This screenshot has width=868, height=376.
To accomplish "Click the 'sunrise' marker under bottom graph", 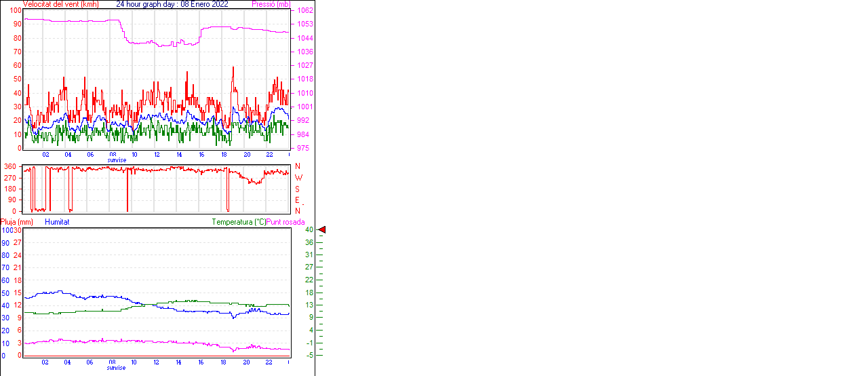I will pyautogui.click(x=116, y=368).
